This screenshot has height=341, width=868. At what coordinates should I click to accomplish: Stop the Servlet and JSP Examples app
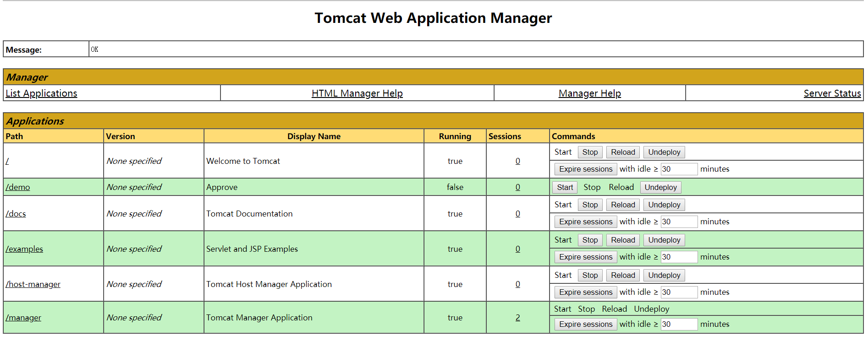point(590,240)
